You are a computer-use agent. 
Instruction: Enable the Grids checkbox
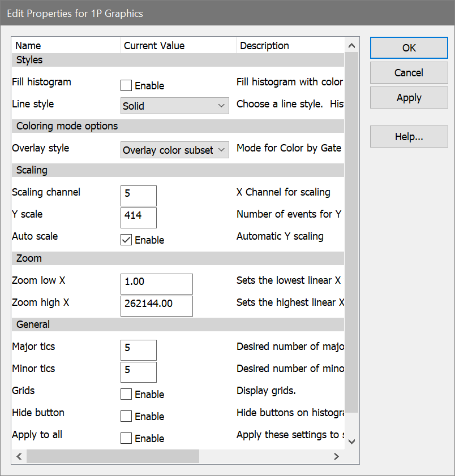coord(126,395)
